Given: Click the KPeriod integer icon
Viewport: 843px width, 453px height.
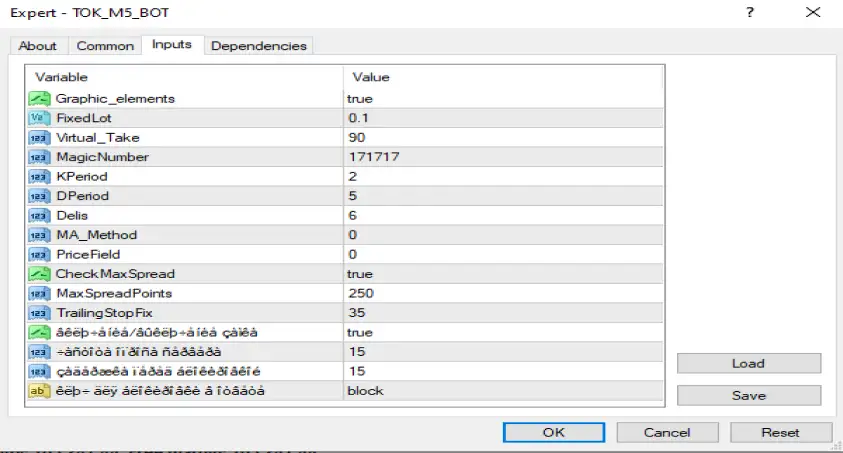Looking at the screenshot, I should coord(39,176).
